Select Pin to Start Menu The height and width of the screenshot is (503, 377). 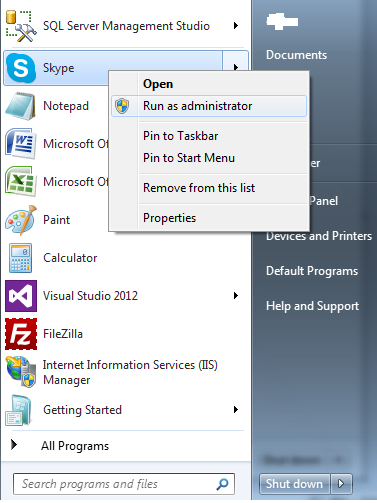tap(209, 158)
